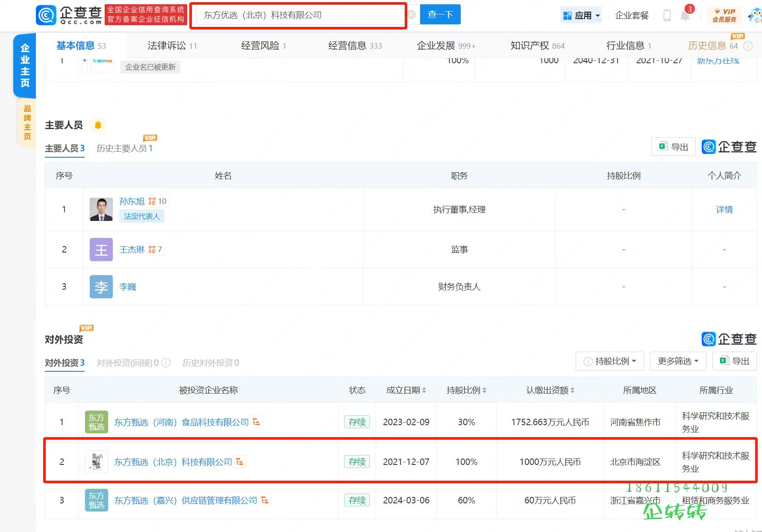This screenshot has height=532, width=762.
Task: Click the purple 王 avatar
Action: 101,250
